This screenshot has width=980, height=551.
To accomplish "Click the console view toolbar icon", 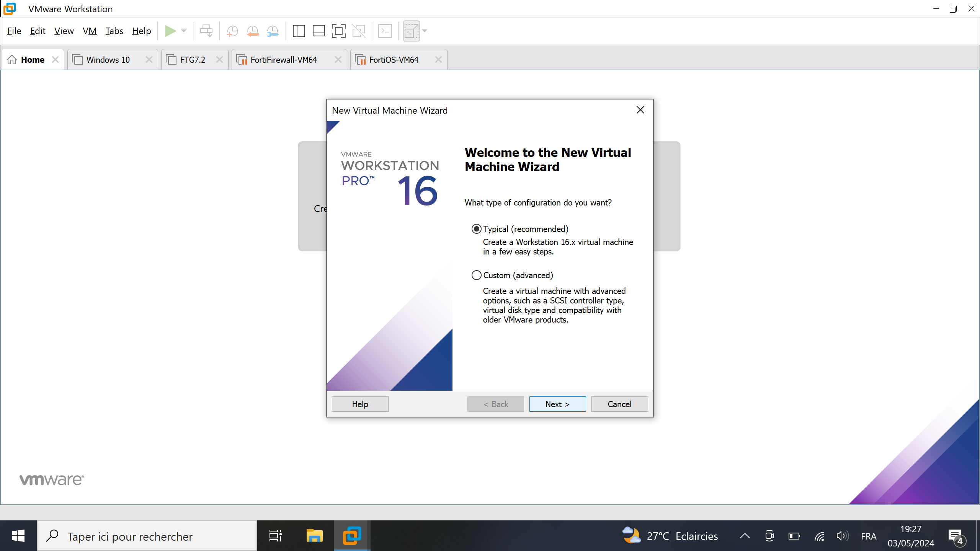I will coord(385,31).
